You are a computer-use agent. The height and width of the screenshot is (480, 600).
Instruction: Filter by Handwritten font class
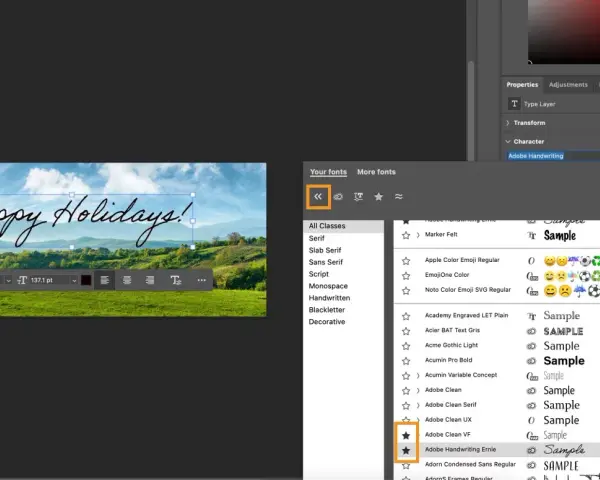coord(329,298)
